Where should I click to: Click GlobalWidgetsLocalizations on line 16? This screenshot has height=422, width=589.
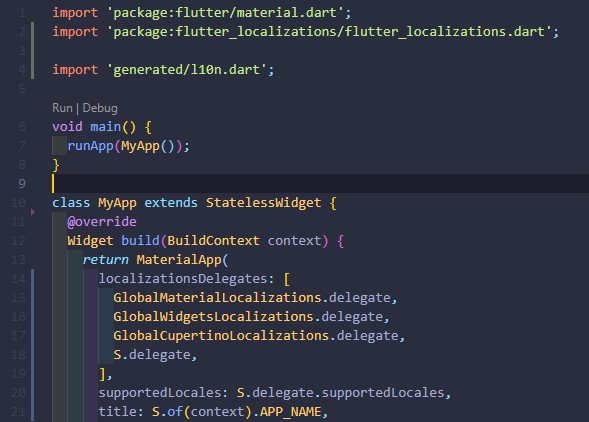pyautogui.click(x=213, y=317)
